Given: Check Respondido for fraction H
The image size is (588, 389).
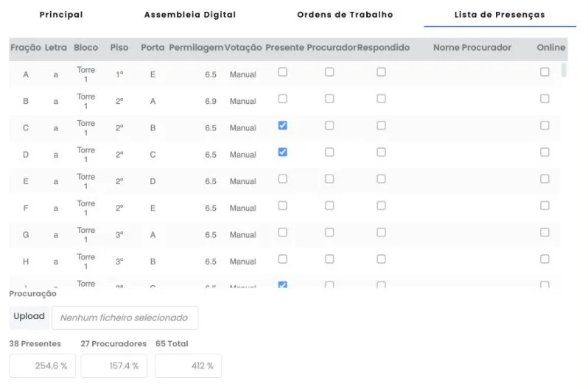Looking at the screenshot, I should 382,259.
